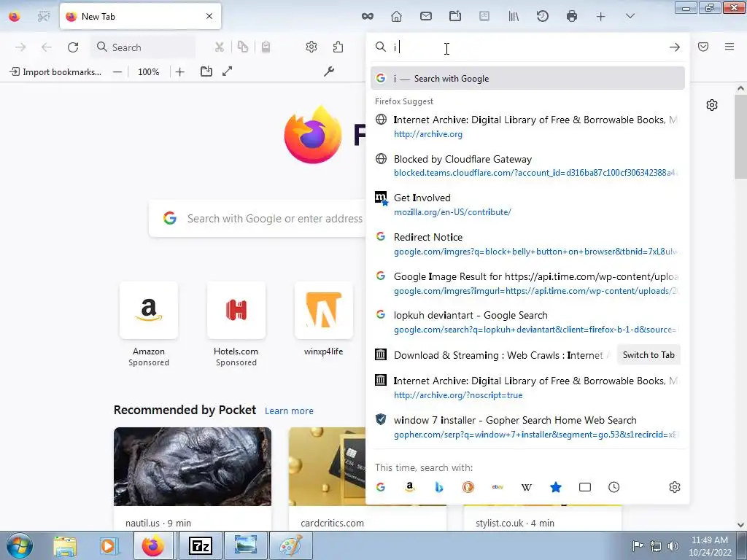Select the New Tab tab
This screenshot has width=747, height=560.
pyautogui.click(x=140, y=16)
